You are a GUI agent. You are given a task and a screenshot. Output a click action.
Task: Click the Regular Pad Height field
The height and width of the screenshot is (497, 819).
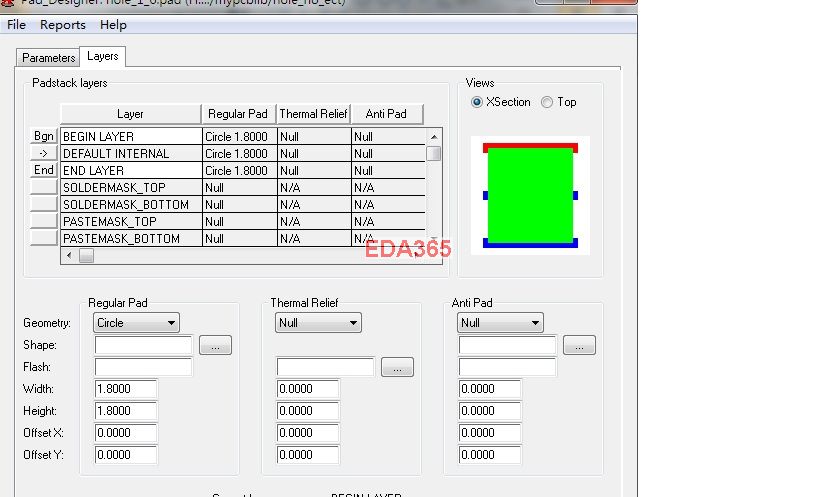coord(126,411)
